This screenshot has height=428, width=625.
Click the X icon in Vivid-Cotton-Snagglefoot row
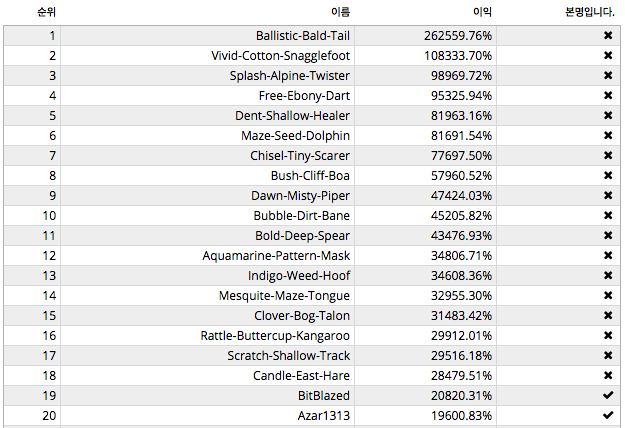607,55
